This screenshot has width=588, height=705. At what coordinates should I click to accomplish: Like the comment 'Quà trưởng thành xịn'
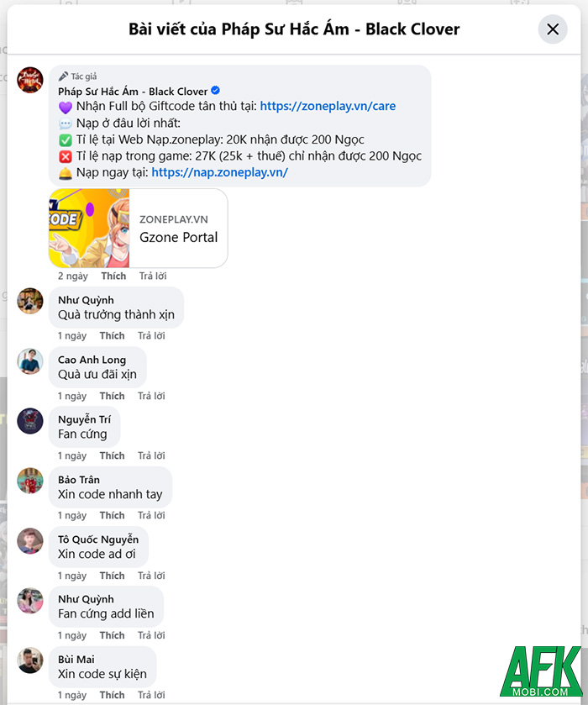(x=112, y=335)
